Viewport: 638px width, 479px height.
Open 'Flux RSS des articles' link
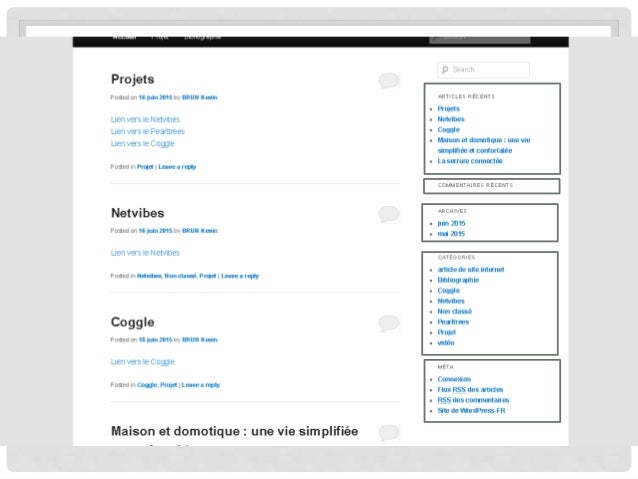[x=470, y=390]
